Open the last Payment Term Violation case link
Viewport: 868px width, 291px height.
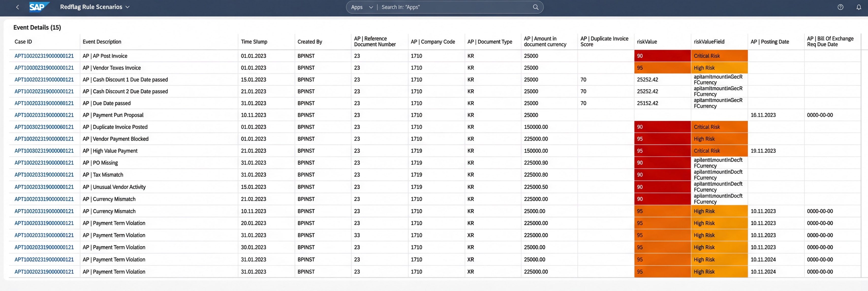point(44,271)
